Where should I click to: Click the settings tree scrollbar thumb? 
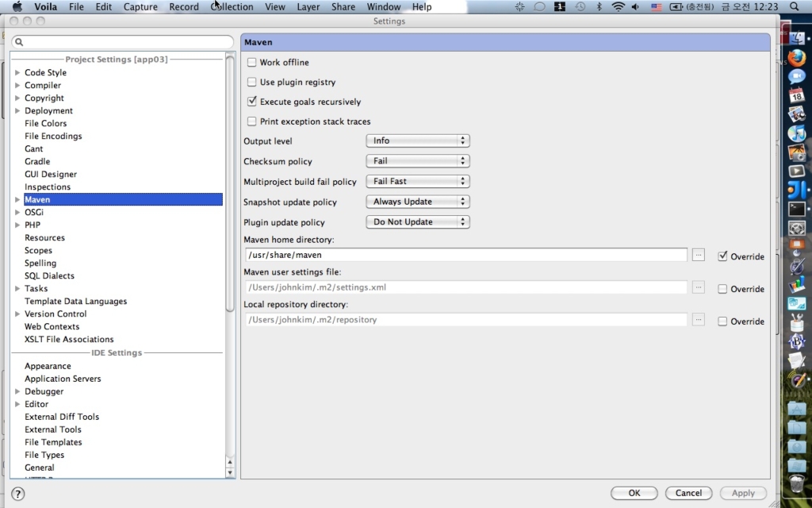click(230, 183)
